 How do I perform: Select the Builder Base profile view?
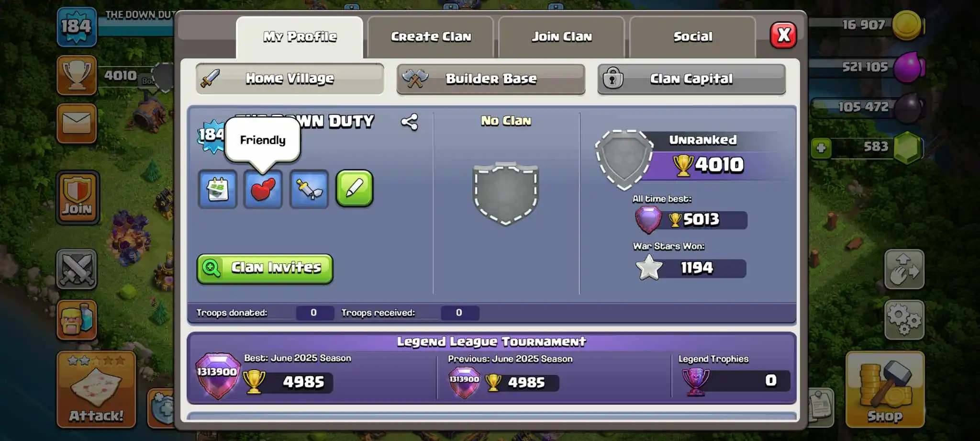[x=491, y=79]
